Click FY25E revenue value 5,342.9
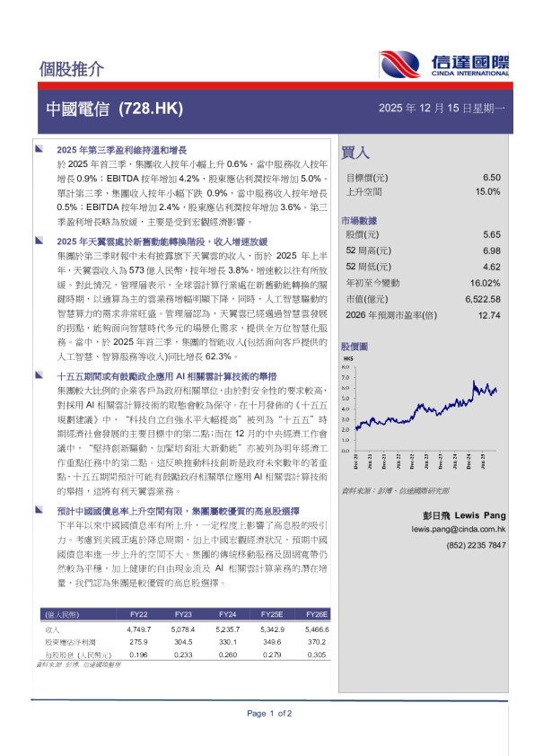Screen dimensions: 534x756 272,629
